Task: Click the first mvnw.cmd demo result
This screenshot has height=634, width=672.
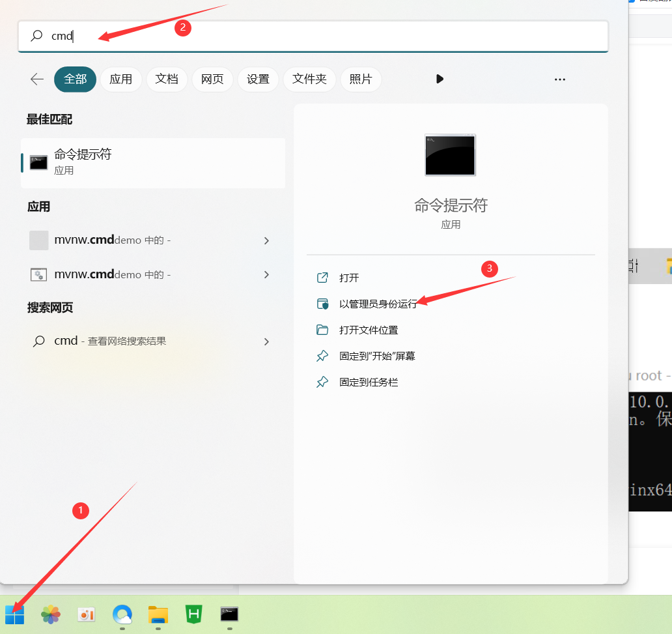Action: (x=153, y=240)
